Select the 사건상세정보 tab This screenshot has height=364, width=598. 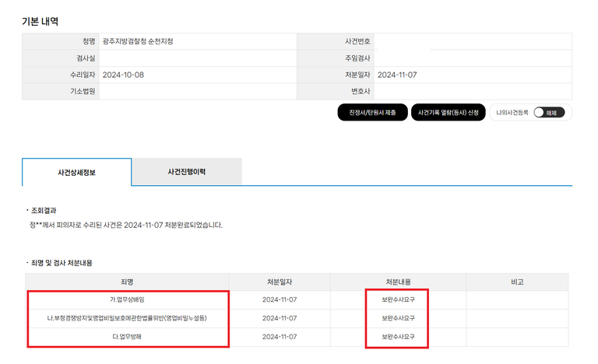pos(76,171)
